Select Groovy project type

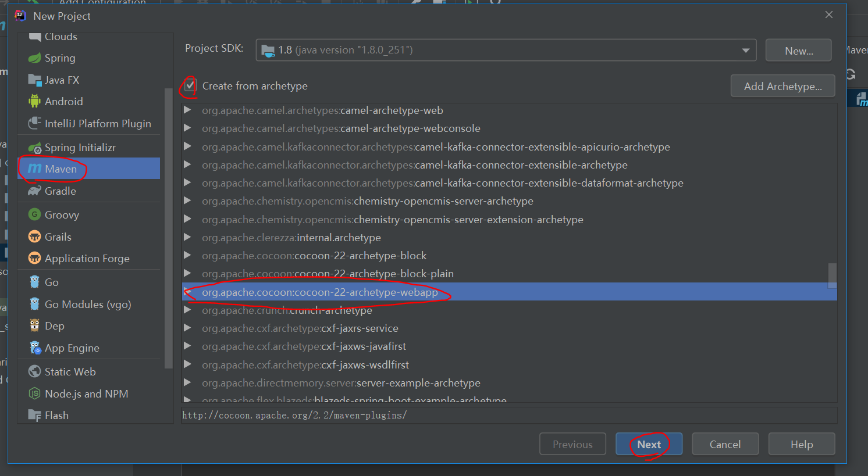coord(89,215)
